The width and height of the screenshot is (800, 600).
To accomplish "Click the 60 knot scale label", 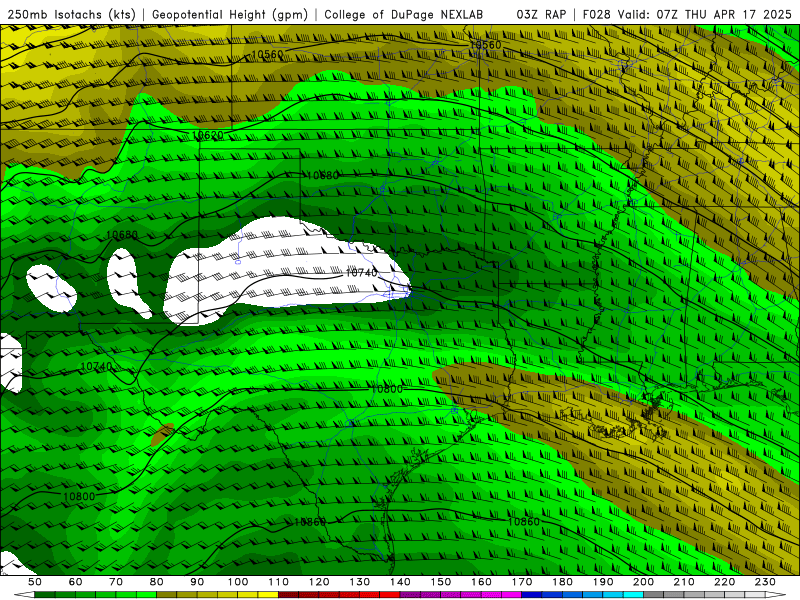I will (75, 582).
